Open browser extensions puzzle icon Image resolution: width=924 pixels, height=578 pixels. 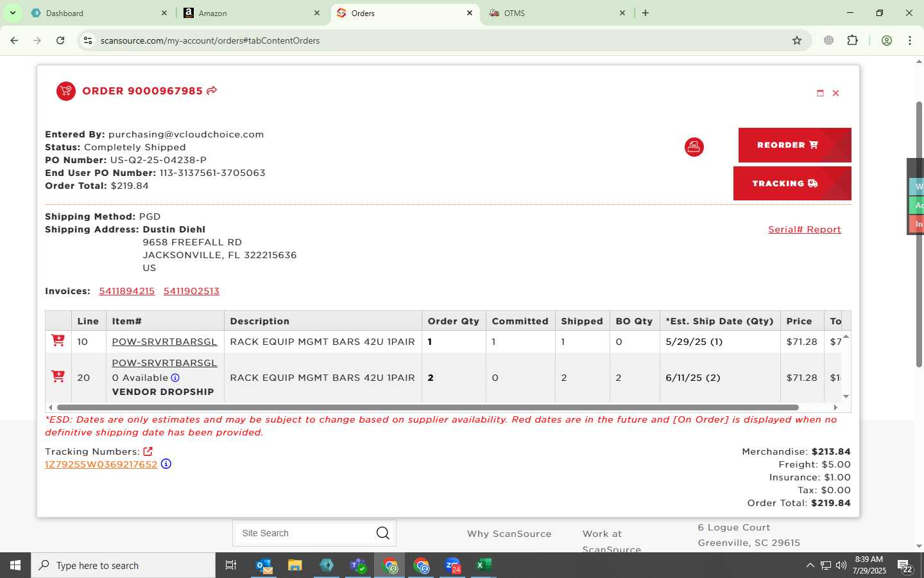(x=852, y=40)
